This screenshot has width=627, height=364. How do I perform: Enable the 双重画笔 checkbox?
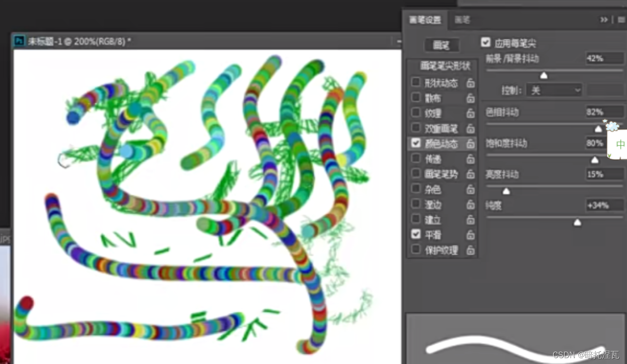(416, 127)
